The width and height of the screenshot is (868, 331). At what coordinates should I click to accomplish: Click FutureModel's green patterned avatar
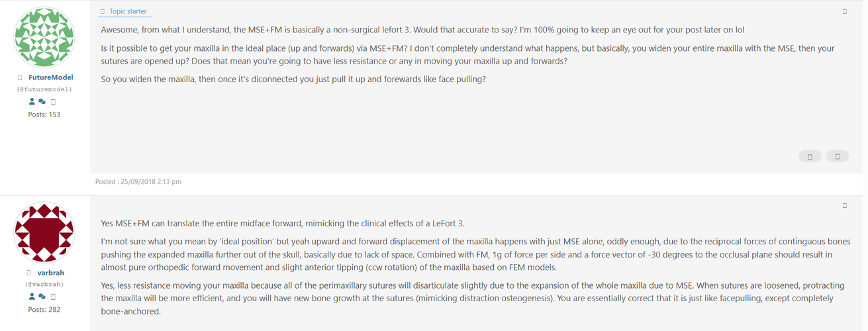pos(44,38)
